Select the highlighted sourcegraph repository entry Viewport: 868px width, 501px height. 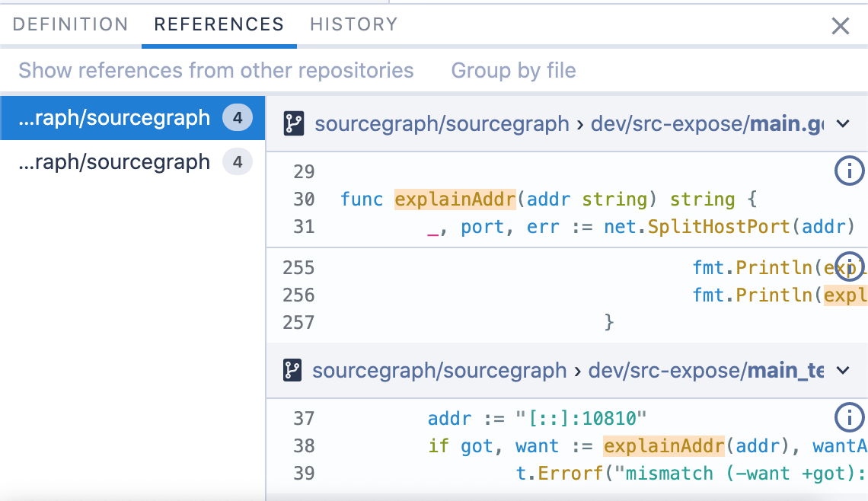click(114, 118)
